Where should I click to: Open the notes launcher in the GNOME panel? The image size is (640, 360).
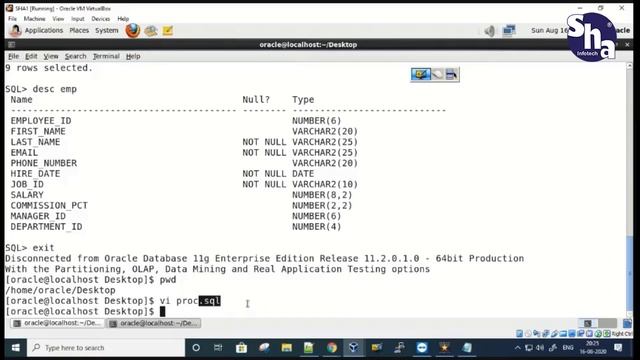click(x=168, y=31)
